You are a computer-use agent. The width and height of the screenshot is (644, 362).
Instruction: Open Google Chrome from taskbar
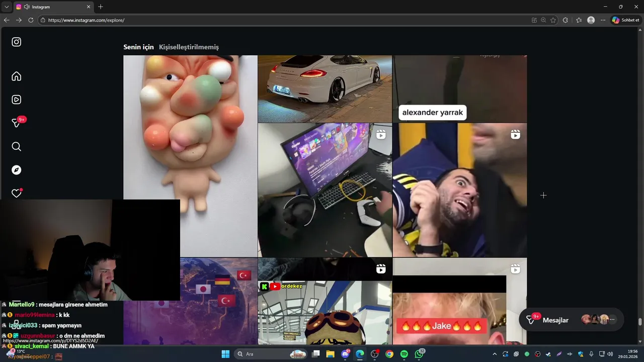[389, 354]
